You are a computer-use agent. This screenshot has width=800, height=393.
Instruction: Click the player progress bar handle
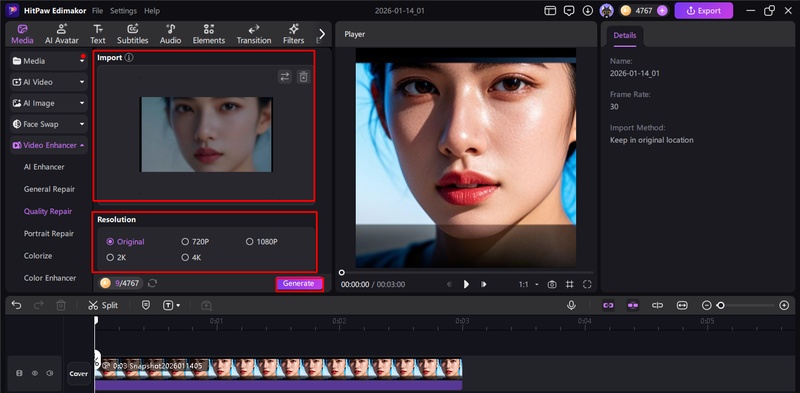342,273
